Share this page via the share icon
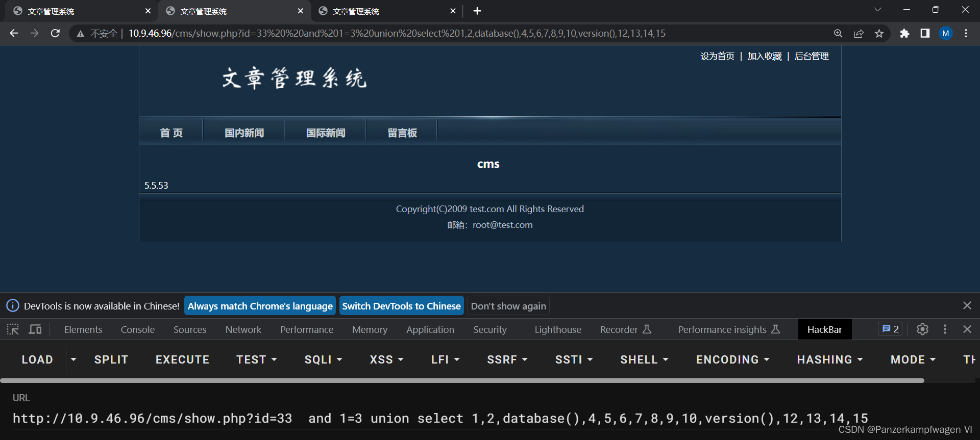The image size is (980, 440). (859, 33)
